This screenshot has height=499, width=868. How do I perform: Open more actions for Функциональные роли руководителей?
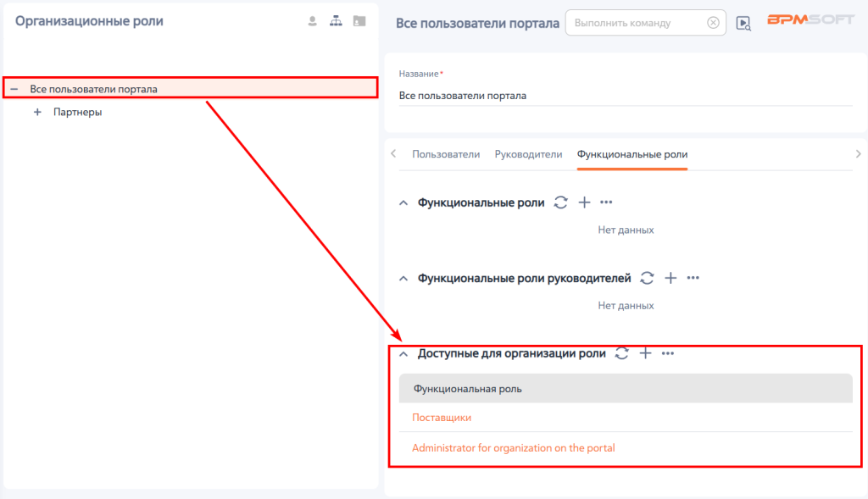click(x=693, y=278)
